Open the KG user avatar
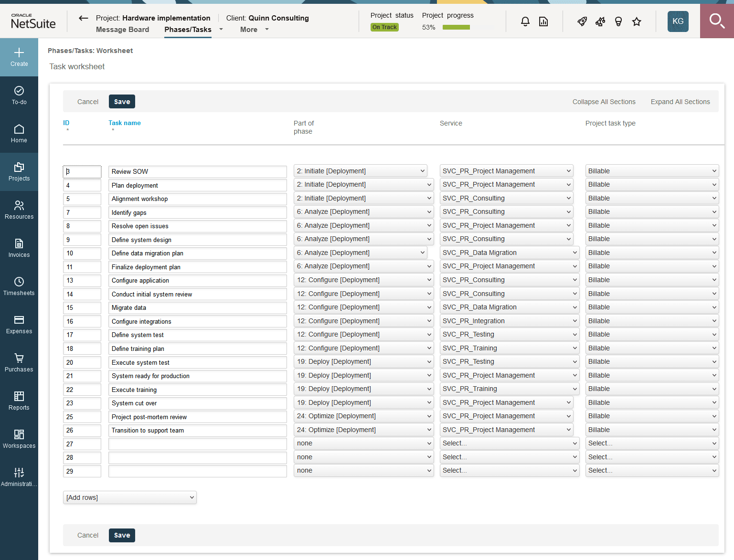Screen dimensions: 734x560 point(678,21)
